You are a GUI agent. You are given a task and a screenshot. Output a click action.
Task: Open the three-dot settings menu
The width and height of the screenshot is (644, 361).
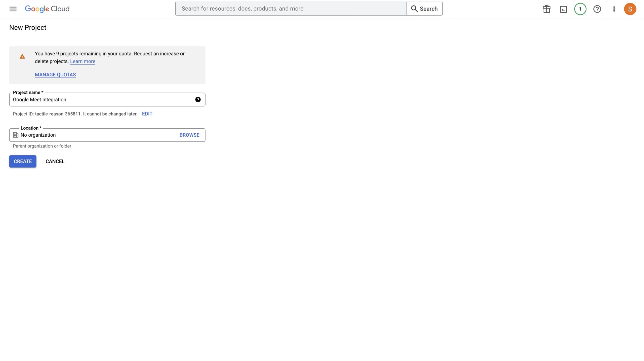614,9
